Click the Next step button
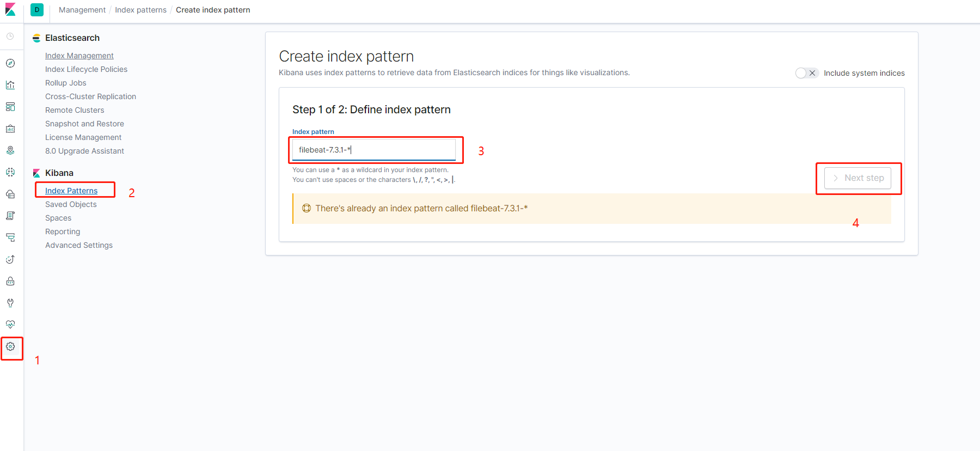980x451 pixels. (x=857, y=178)
